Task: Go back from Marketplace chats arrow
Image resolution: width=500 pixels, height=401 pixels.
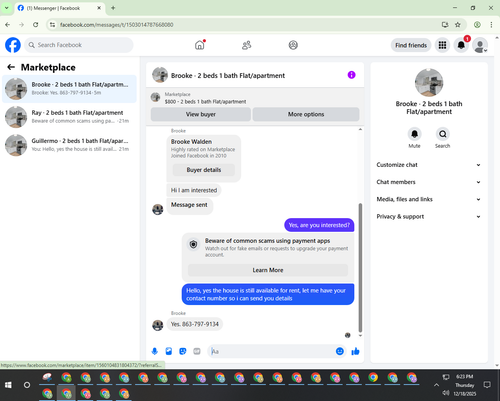Action: pos(11,67)
